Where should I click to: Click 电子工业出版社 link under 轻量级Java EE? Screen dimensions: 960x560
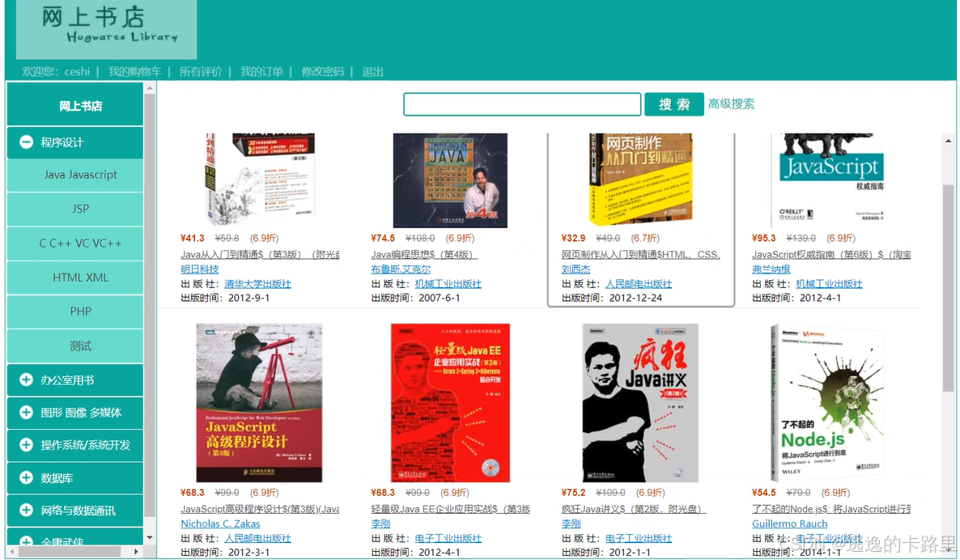pyautogui.click(x=448, y=539)
